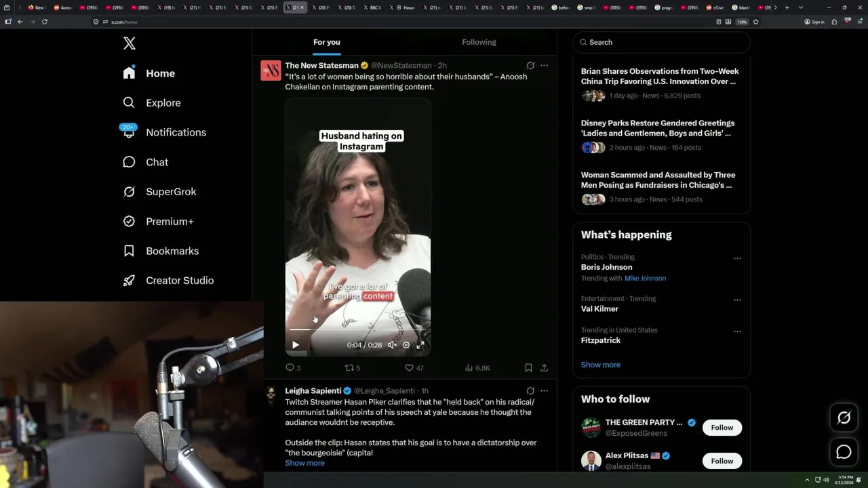
Task: Expand Leigha Sapienti post with Show more
Action: coord(304,463)
